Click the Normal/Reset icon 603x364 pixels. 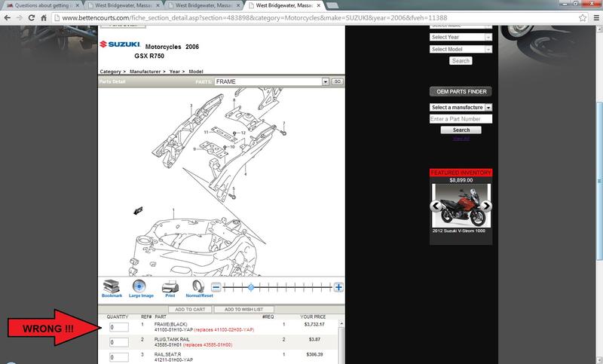click(x=198, y=286)
